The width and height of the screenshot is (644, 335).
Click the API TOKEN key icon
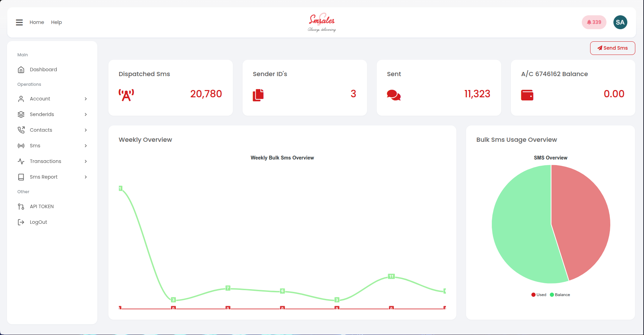(21, 206)
